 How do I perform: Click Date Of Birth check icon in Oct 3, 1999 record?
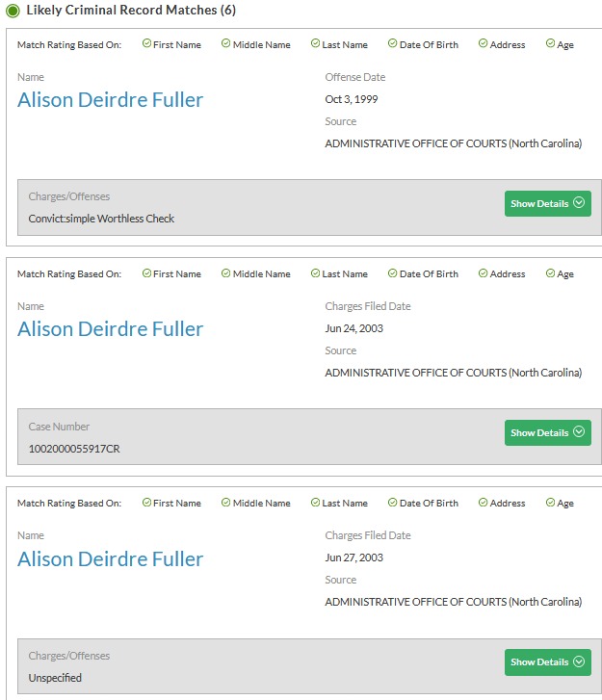[393, 44]
